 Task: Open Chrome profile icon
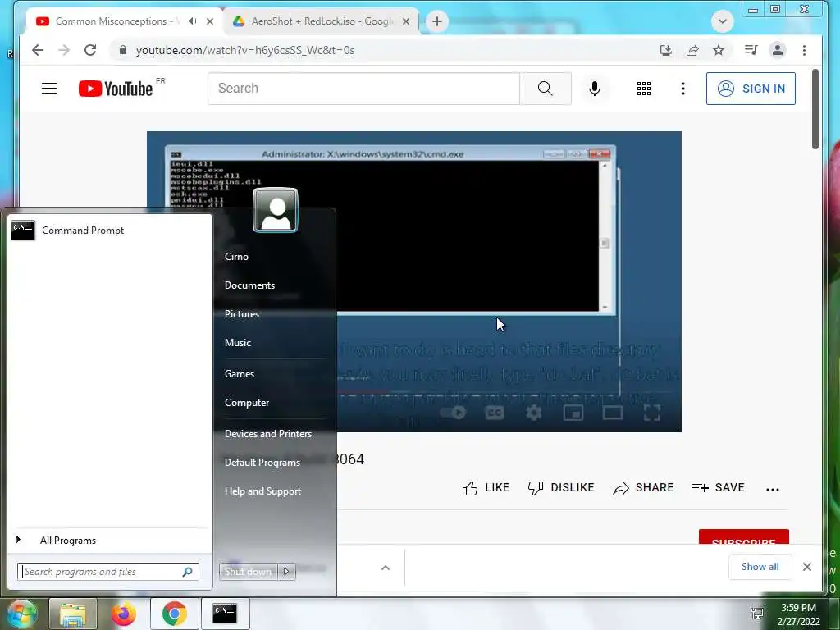point(778,50)
